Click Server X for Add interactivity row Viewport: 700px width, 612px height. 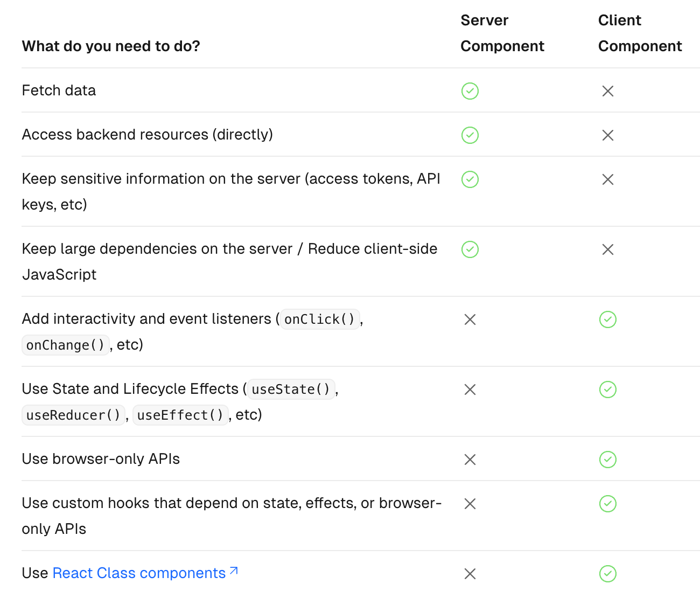click(x=470, y=319)
